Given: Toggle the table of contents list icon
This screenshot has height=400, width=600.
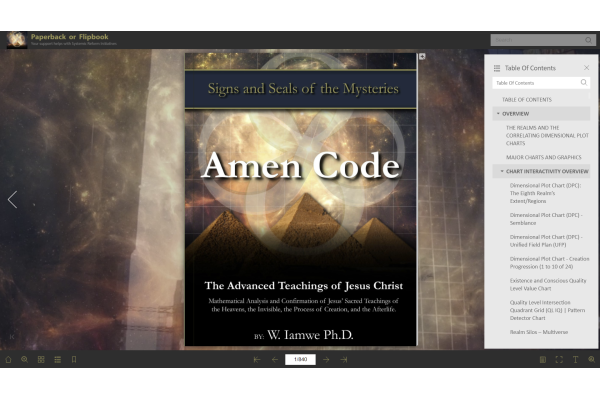Looking at the screenshot, I should click(57, 359).
